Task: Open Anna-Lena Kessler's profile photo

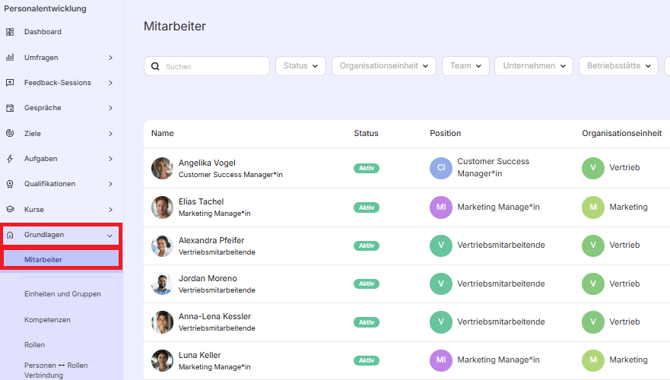Action: pos(162,322)
